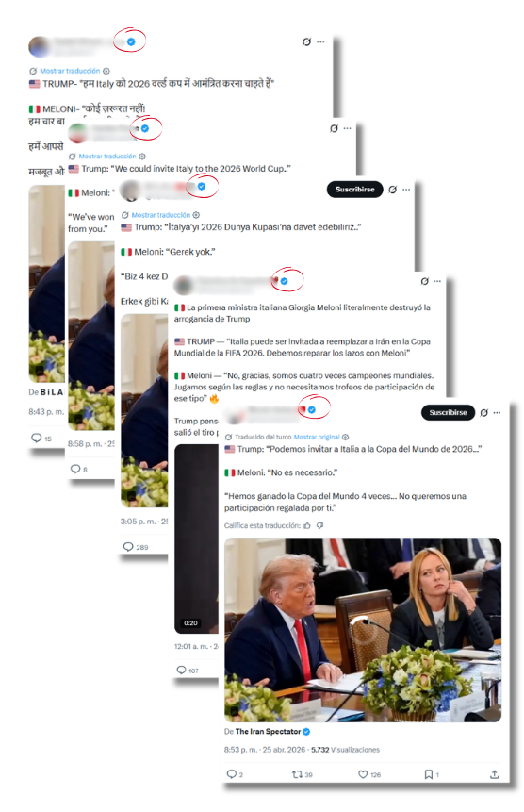Play the 0:20 video thumbnail
Viewport: 524px width, 812px height.
(196, 539)
